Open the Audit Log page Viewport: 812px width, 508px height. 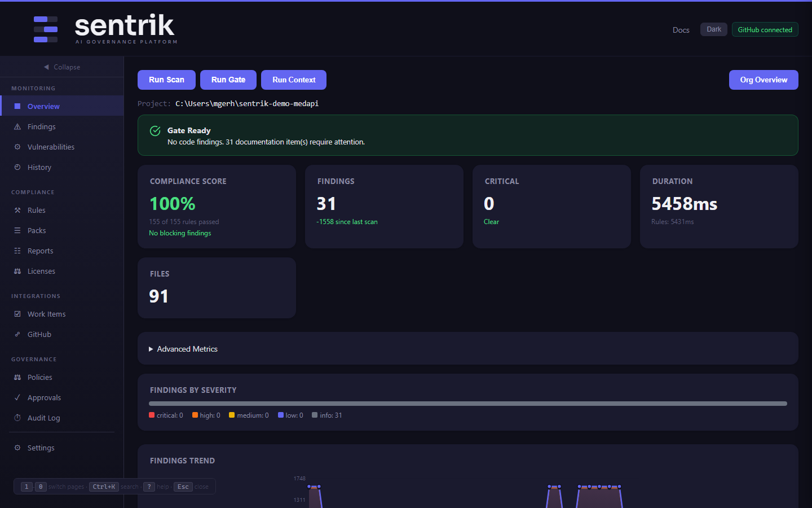tap(62, 418)
